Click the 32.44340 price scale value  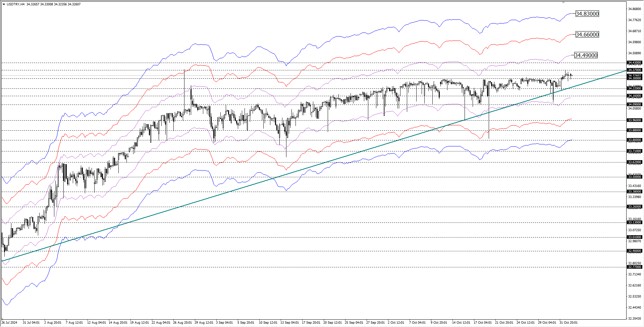coord(635,308)
